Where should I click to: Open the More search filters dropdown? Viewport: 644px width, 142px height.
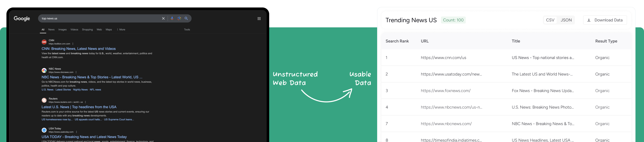121,30
